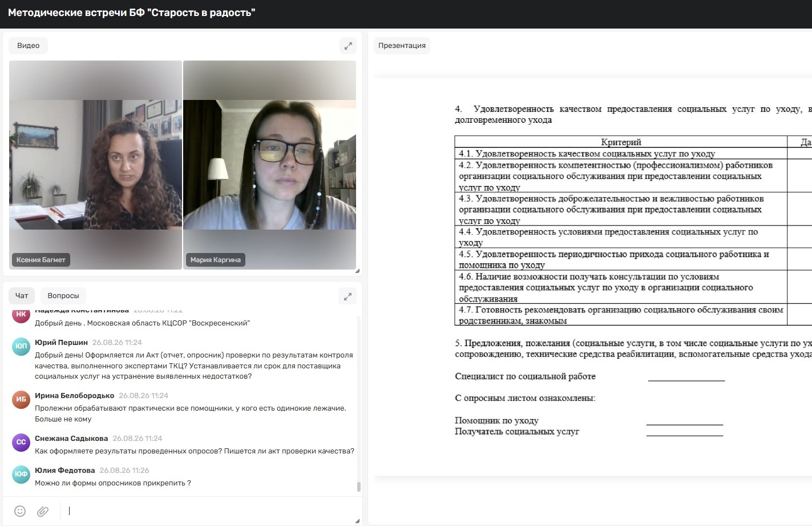Click the name Ирина Белобородько in chat
This screenshot has height=526, width=812.
tap(74, 396)
